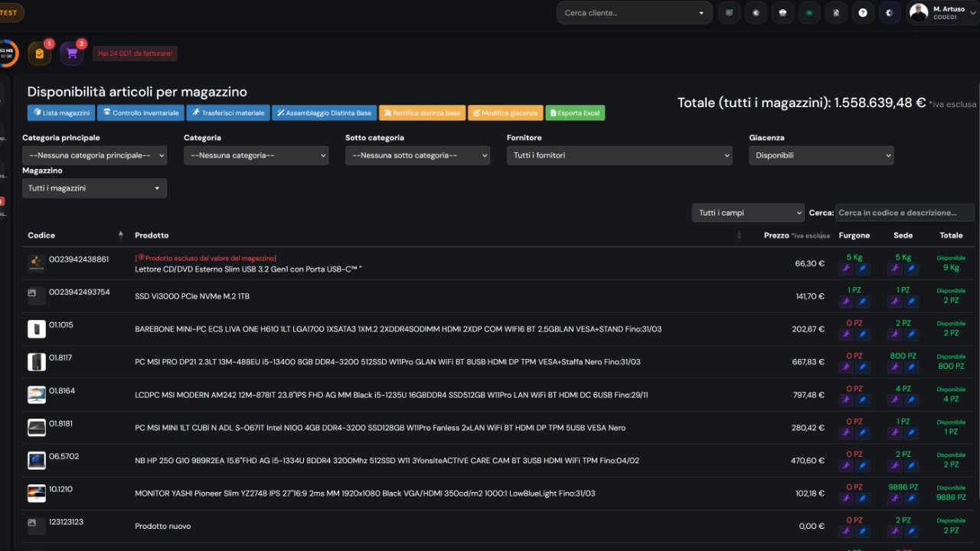Viewport: 980px width, 551px height.
Task: Click the fourth round icon in top bar
Action: click(x=809, y=13)
